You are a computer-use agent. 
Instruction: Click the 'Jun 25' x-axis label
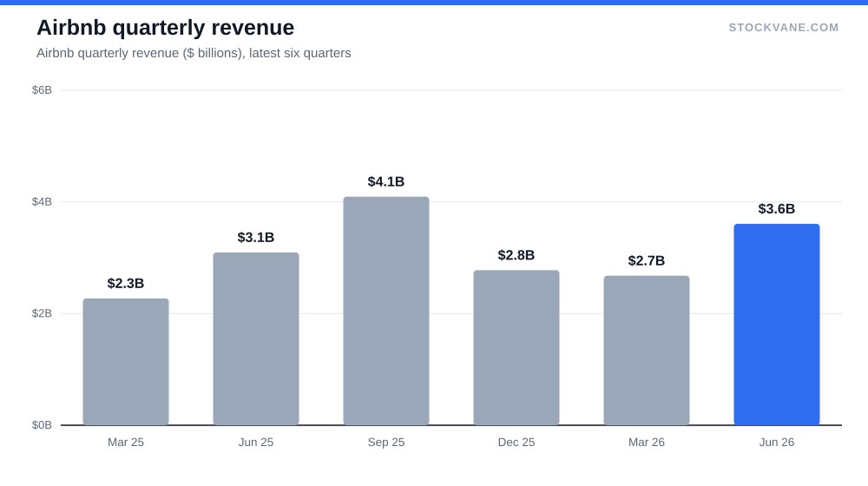256,443
